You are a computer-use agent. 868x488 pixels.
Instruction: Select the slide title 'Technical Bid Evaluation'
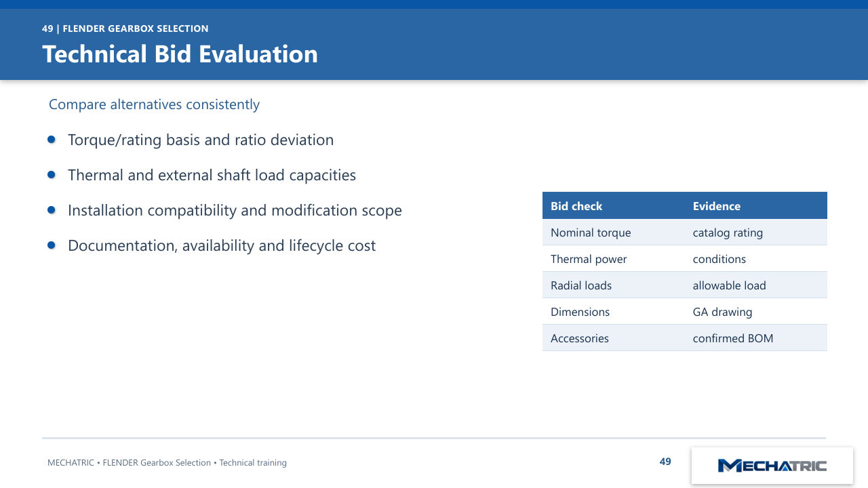[x=180, y=54]
